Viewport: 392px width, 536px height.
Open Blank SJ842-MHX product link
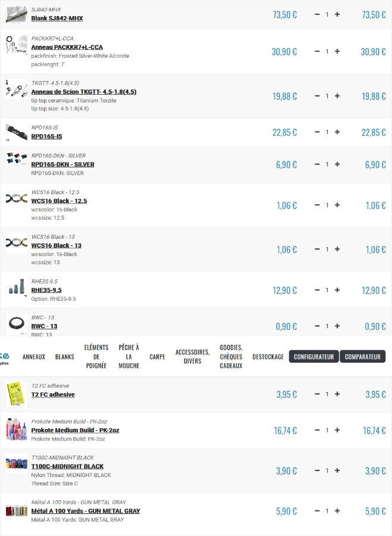click(57, 18)
